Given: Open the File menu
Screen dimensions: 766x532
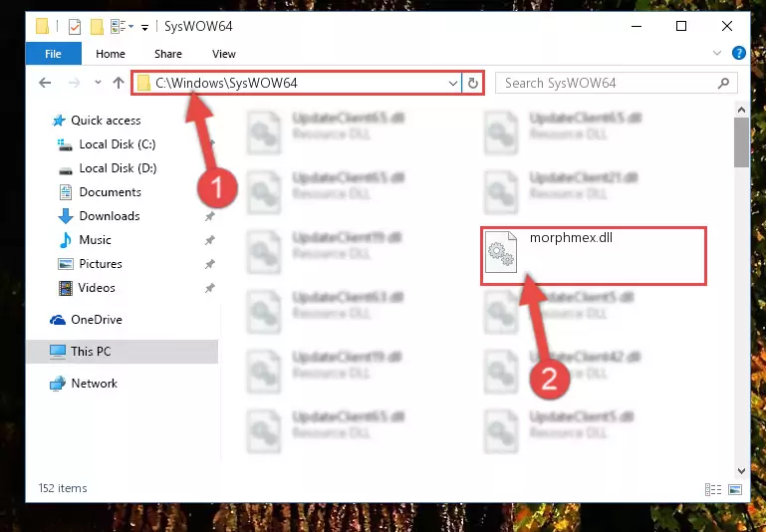Looking at the screenshot, I should pos(53,54).
